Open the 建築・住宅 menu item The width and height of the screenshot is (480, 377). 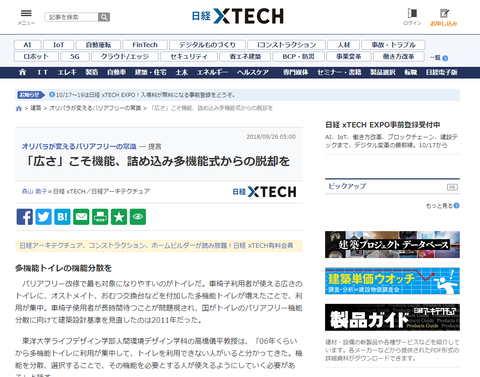pos(150,72)
